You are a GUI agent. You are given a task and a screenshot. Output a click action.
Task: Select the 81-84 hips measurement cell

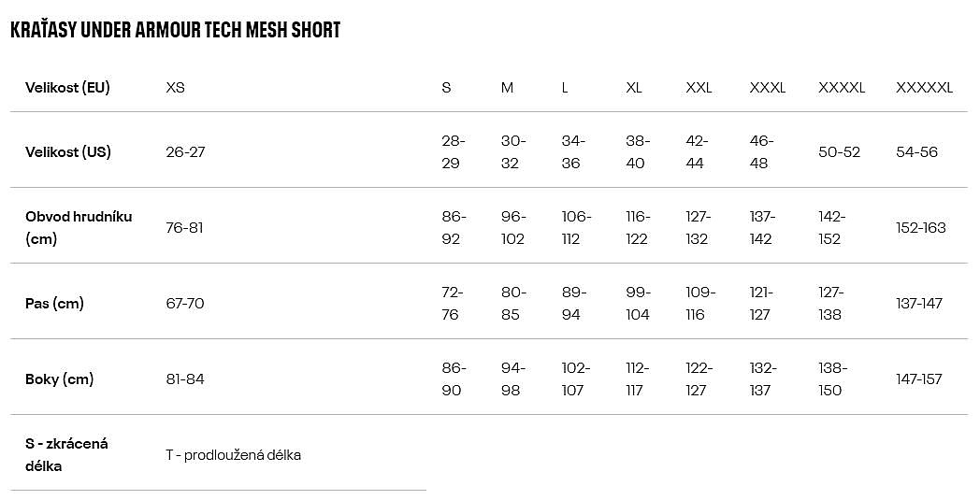(x=184, y=379)
